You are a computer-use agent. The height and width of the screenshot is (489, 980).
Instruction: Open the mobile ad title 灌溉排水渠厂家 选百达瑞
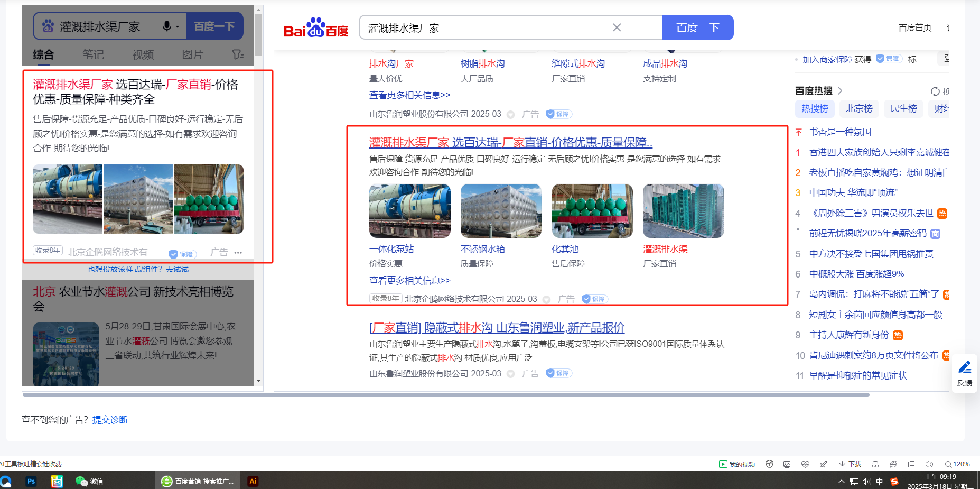point(135,91)
